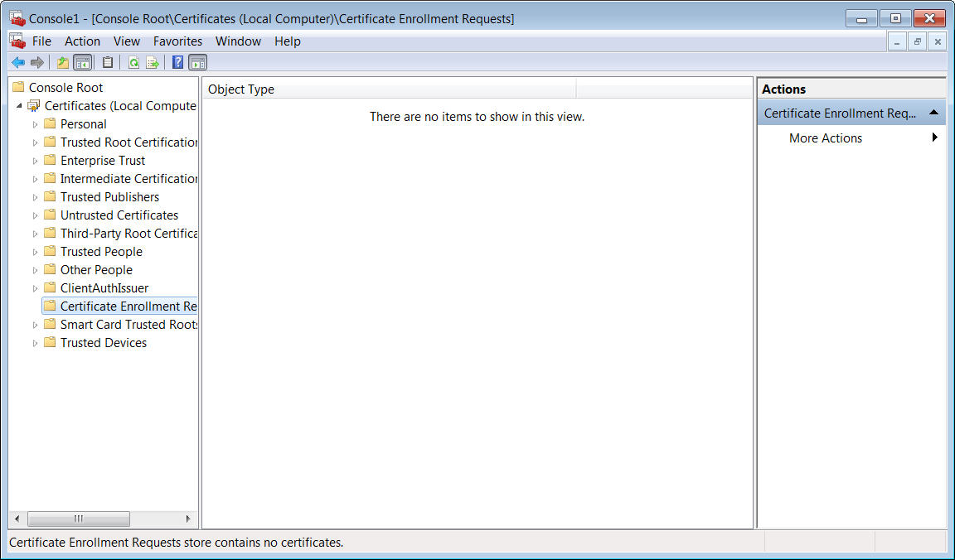Image resolution: width=955 pixels, height=560 pixels.
Task: Click the Export List toolbar icon
Action: [x=153, y=62]
